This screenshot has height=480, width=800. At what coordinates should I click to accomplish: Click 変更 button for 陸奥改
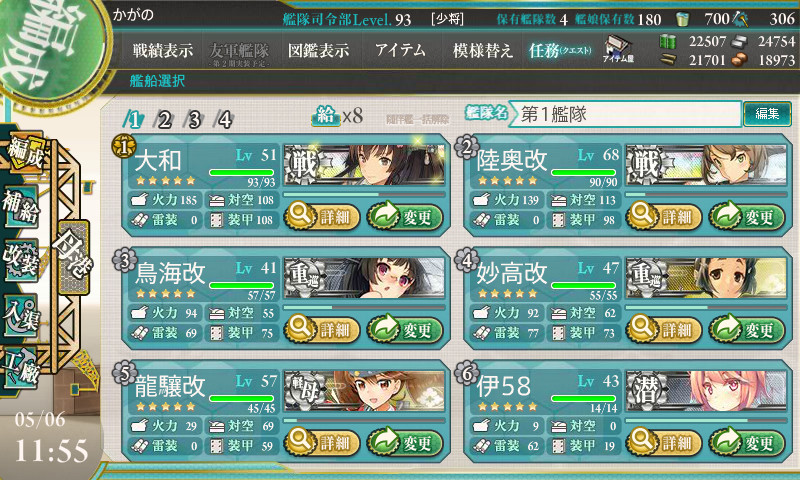point(746,217)
